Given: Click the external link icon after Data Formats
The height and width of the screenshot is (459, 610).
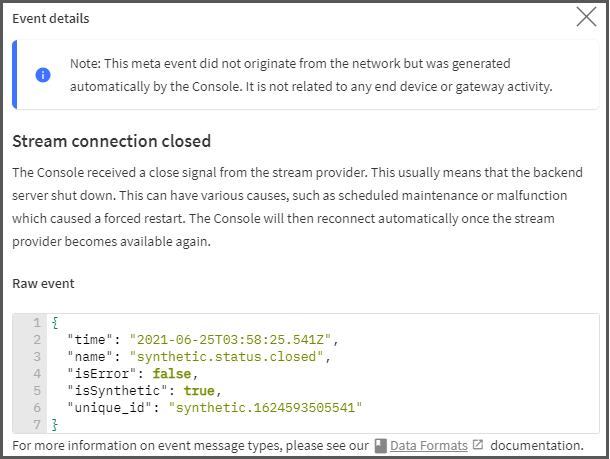Looking at the screenshot, I should 478,445.
